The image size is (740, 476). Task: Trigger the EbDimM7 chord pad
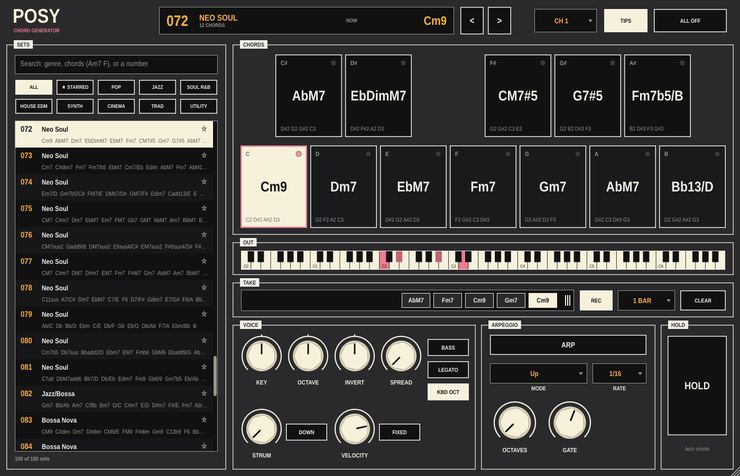378,96
